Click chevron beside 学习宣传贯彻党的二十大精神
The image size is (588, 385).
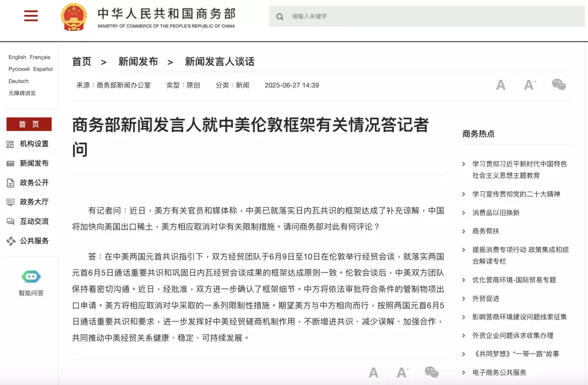[x=464, y=194]
